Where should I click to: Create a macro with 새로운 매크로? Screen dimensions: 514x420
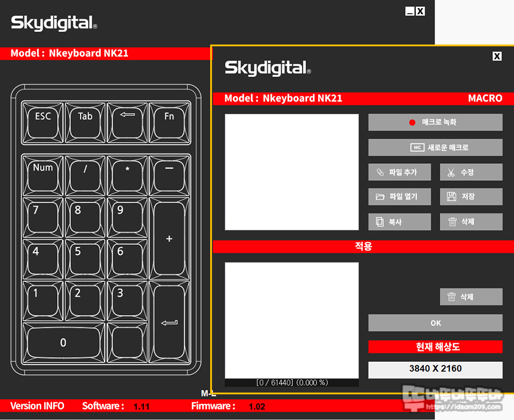[x=435, y=147]
